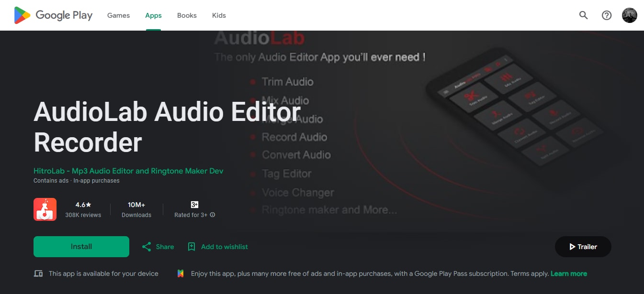Open the search magnifier icon
The width and height of the screenshot is (644, 294).
pyautogui.click(x=583, y=15)
